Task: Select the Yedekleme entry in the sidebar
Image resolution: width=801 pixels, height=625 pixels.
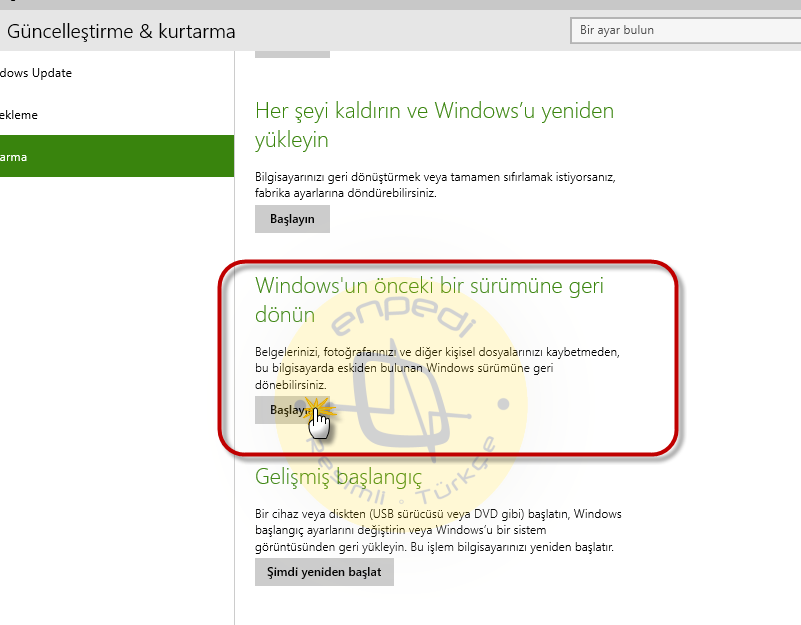Action: click(20, 114)
